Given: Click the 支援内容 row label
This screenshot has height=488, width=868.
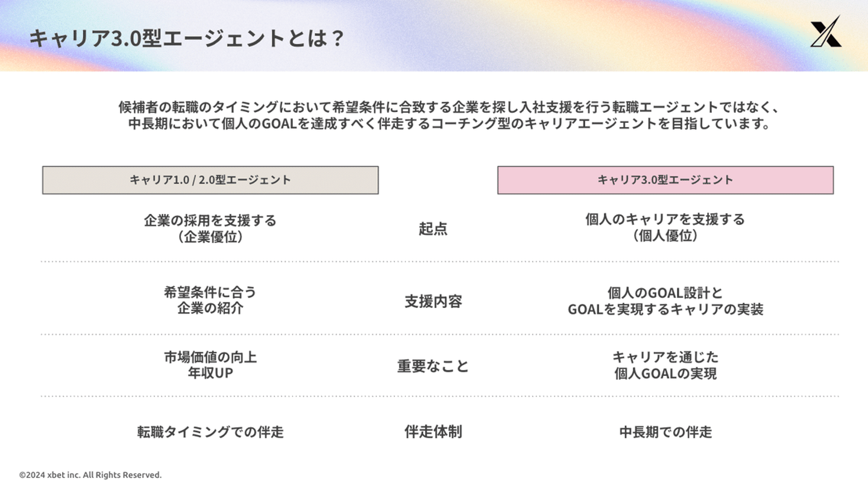Looking at the screenshot, I should pyautogui.click(x=433, y=301).
